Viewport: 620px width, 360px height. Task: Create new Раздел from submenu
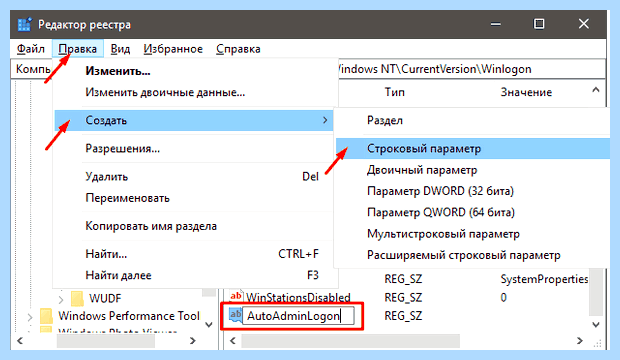click(473, 120)
